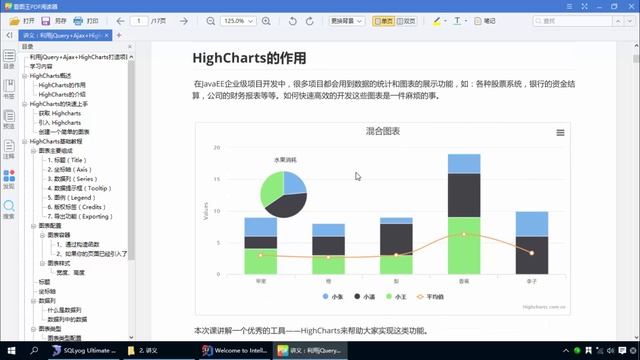Screen dimensions: 640x360
Task: Collapse the HighCharts基础教程 tree node
Action: tap(25, 142)
